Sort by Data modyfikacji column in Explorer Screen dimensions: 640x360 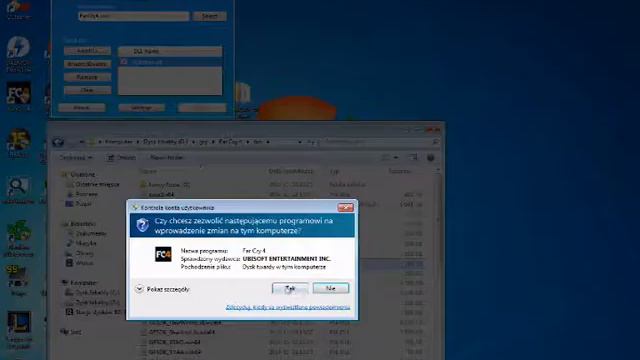pyautogui.click(x=291, y=171)
